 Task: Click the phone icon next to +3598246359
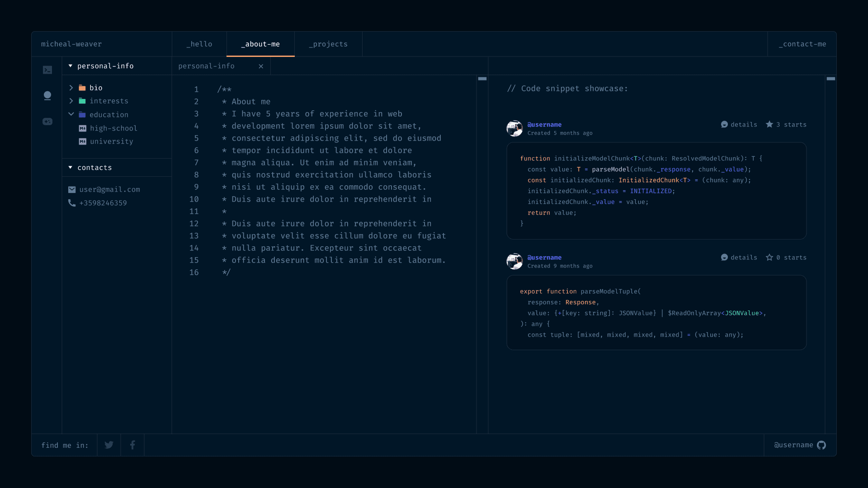[x=72, y=203]
